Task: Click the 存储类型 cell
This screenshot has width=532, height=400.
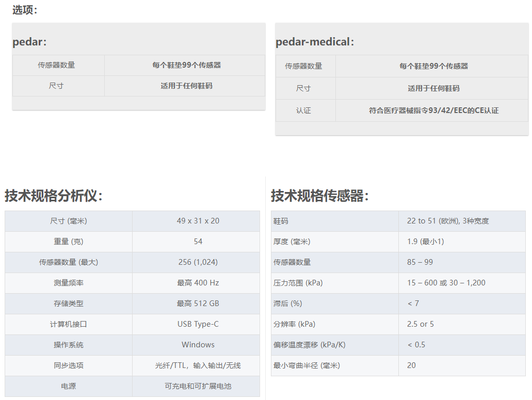Action: (69, 303)
